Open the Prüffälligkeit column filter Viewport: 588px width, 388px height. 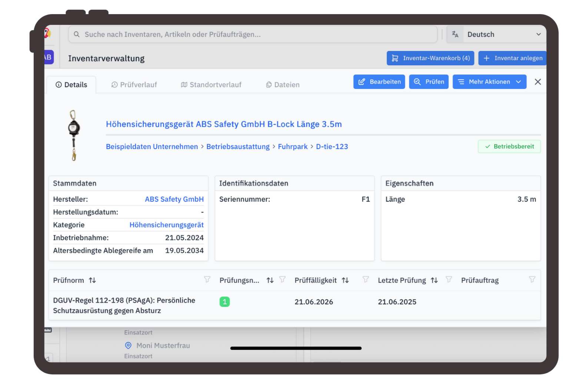[x=366, y=279]
